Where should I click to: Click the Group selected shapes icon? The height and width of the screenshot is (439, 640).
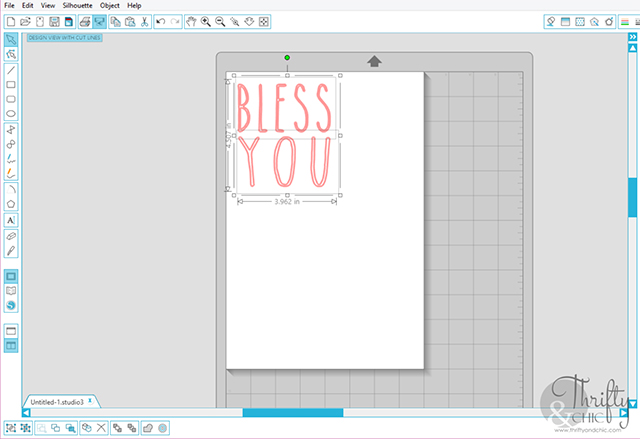click(11, 428)
